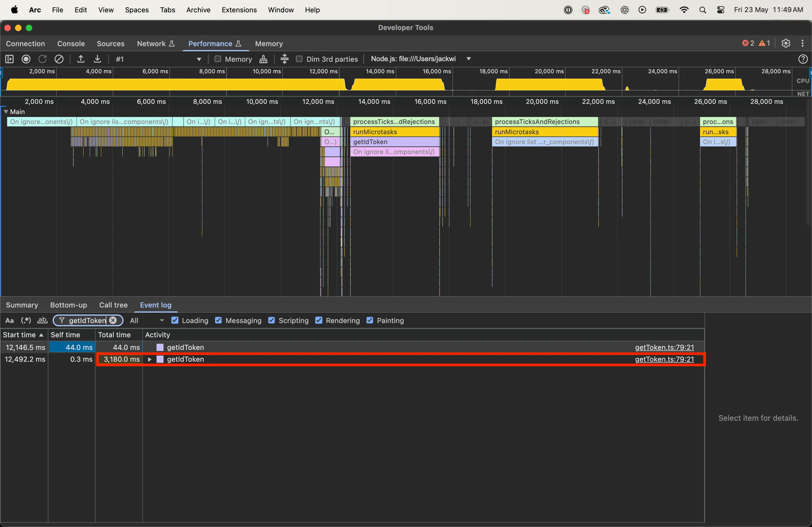
Task: Select the 12,146.5 ms start time cell
Action: point(24,347)
